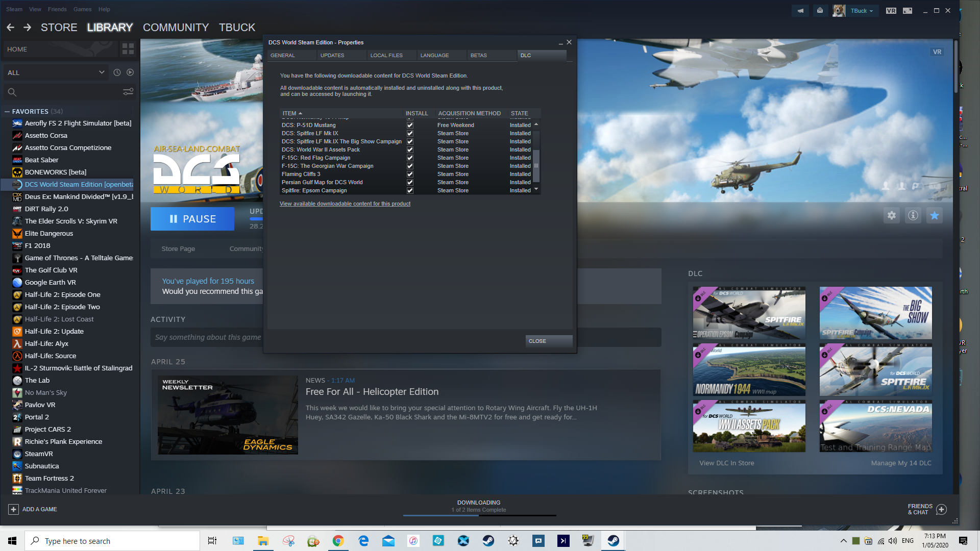Viewport: 980px width, 551px height.
Task: Click the CLOSE button in Properties
Action: coord(549,341)
